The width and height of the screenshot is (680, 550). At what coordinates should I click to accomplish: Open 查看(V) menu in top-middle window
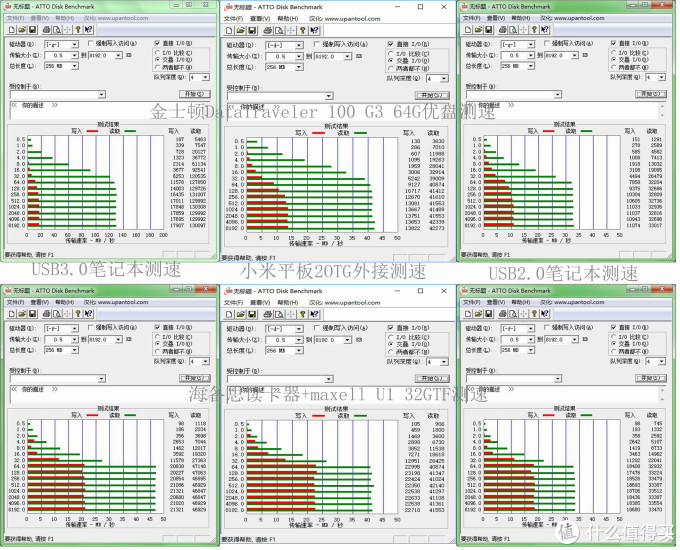pos(260,19)
